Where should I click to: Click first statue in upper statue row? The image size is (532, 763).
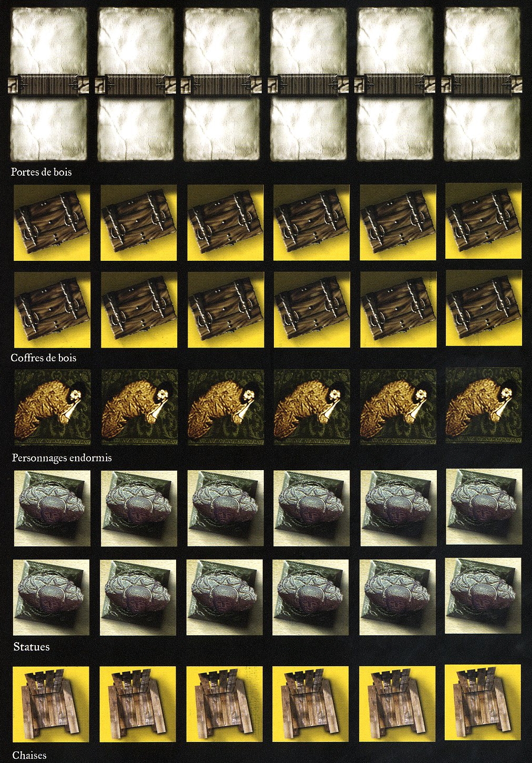(x=51, y=508)
